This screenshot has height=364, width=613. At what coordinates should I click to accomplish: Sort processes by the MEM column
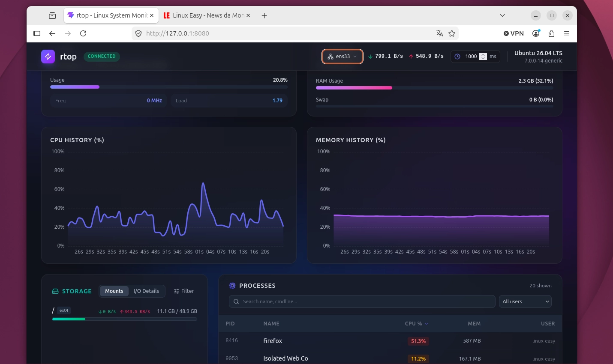pos(474,324)
